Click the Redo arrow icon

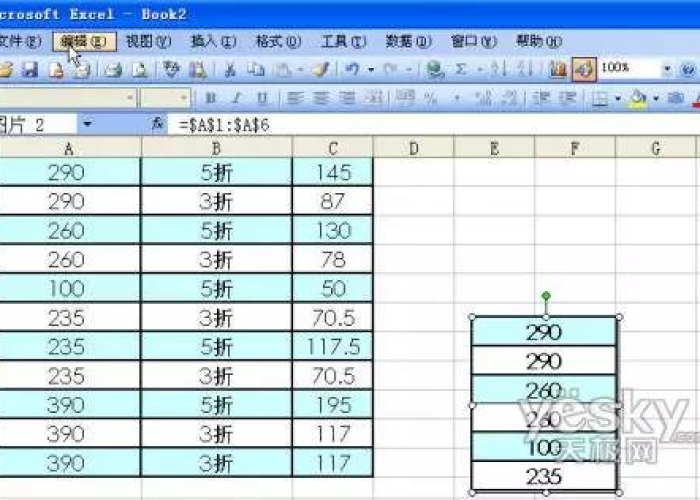pos(390,70)
